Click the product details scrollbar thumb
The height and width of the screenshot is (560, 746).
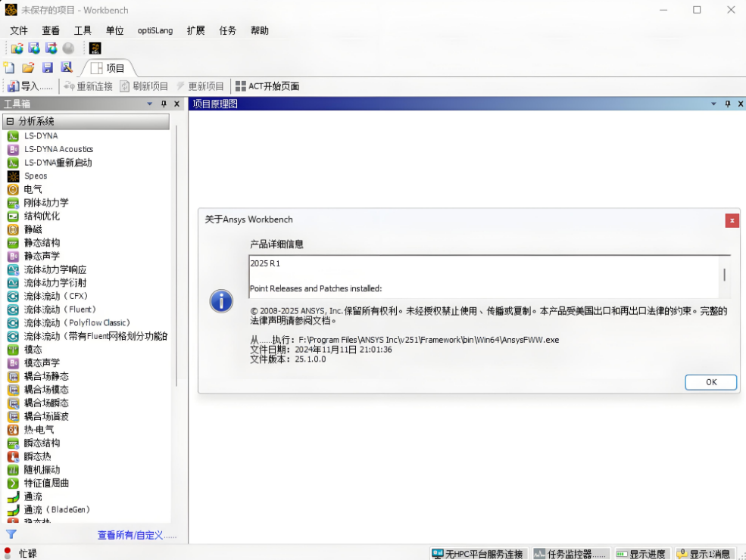[x=724, y=275]
